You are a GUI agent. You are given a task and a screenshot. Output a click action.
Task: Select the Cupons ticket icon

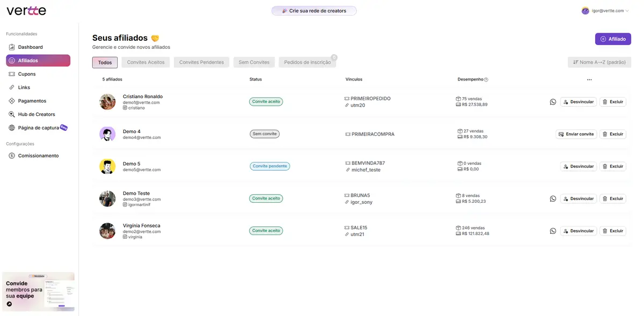tap(12, 74)
